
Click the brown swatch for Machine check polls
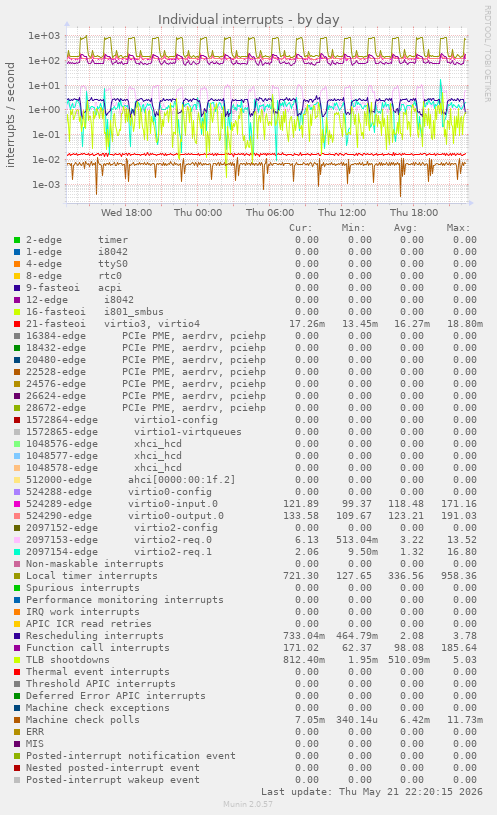17,720
